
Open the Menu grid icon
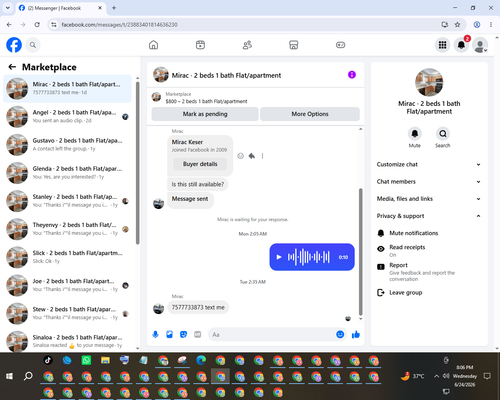pos(442,45)
